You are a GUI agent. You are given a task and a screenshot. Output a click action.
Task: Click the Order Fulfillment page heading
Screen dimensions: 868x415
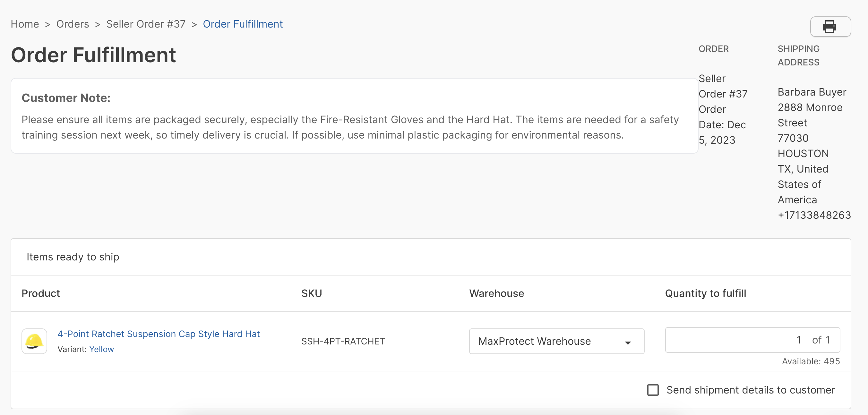pyautogui.click(x=93, y=55)
